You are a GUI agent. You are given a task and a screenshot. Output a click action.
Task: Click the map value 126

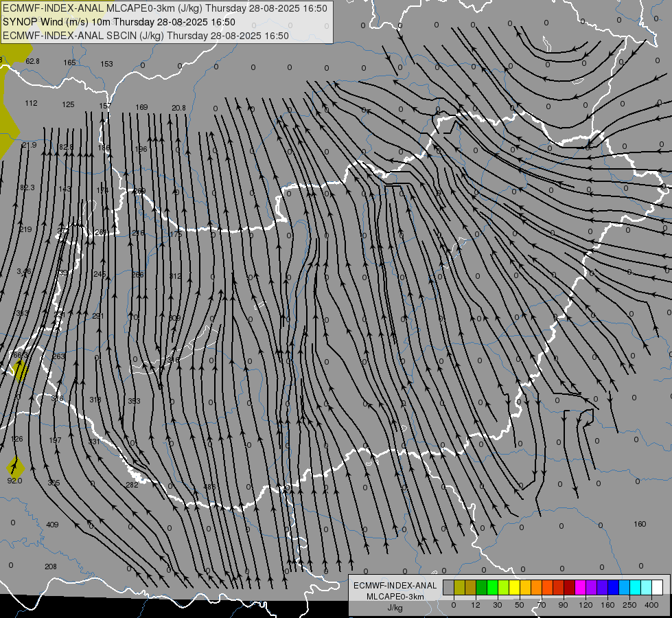tap(16, 439)
